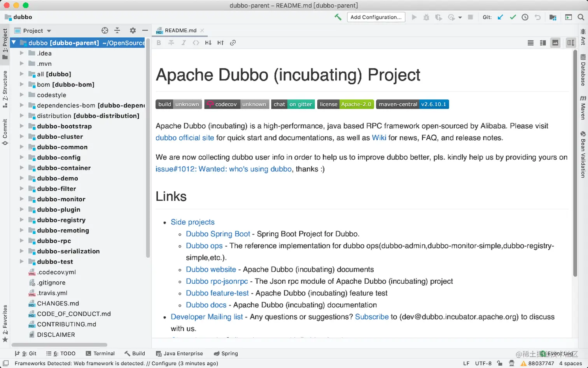Image resolution: width=588 pixels, height=368 pixels.
Task: Change LF line separator in status bar
Action: point(466,363)
